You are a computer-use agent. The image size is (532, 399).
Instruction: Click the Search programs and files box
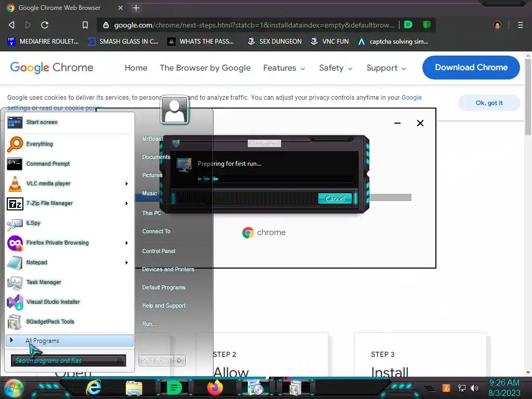click(69, 361)
